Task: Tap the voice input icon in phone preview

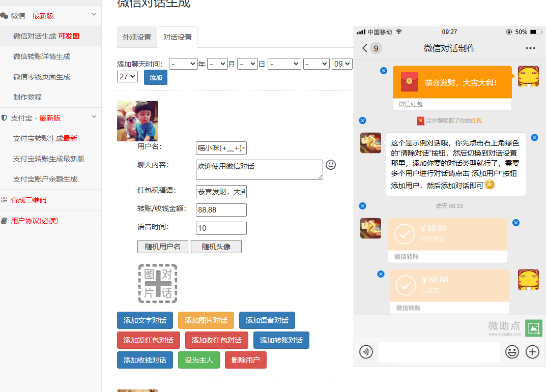Action: pos(366,352)
